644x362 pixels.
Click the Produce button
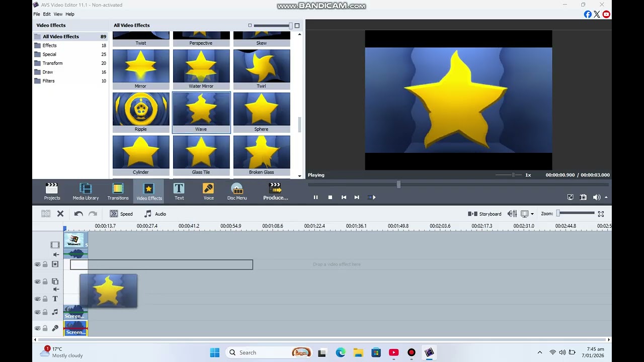click(275, 192)
